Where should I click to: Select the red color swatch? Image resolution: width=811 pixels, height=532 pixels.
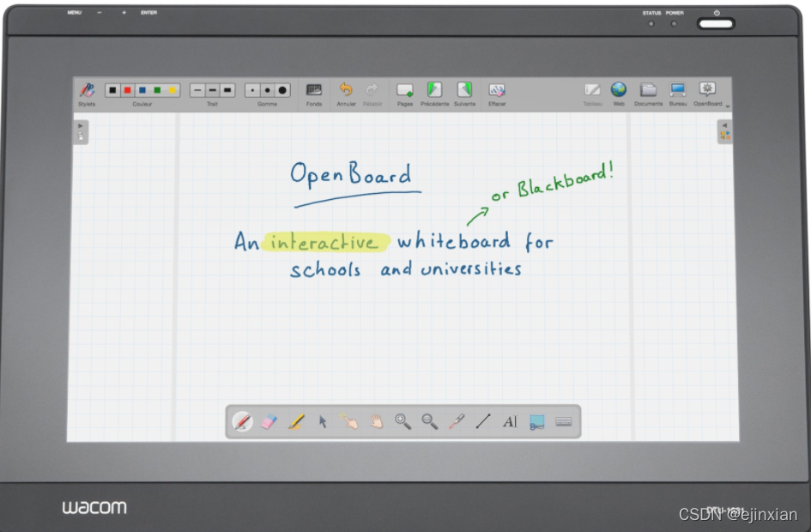coord(127,90)
